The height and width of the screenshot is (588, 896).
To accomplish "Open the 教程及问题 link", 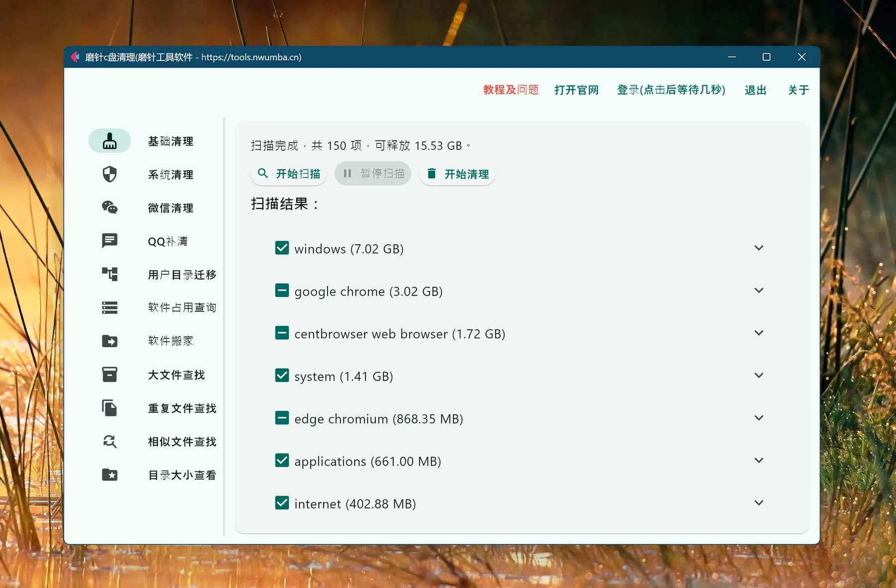I will [511, 90].
